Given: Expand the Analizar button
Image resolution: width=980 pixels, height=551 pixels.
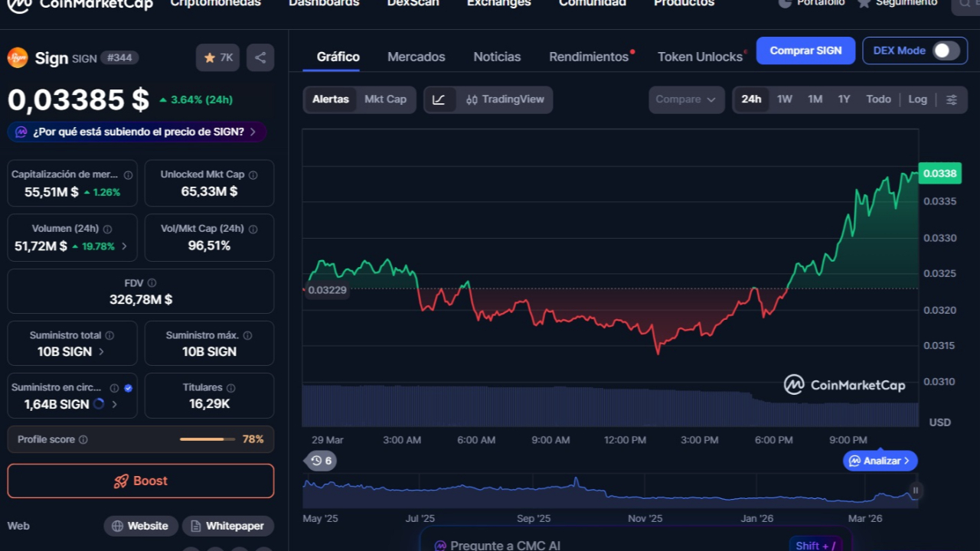Looking at the screenshot, I should [x=880, y=461].
